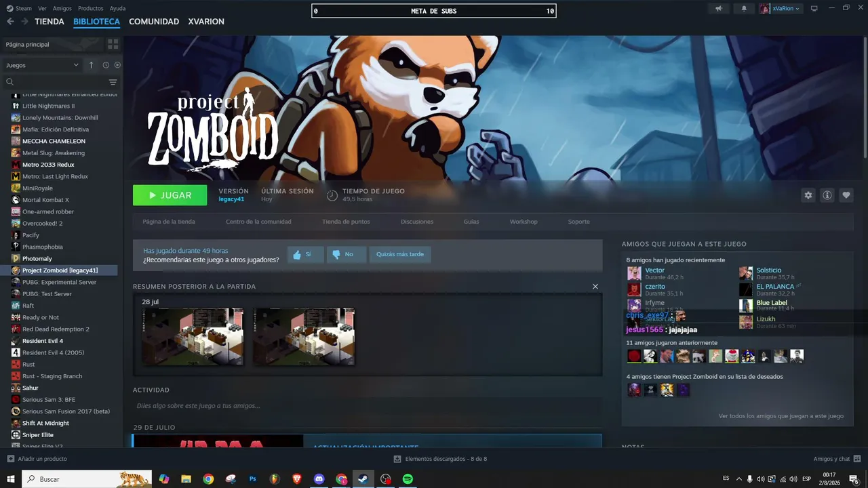Open the advanced filters icon beside search
This screenshot has width=868, height=488.
[113, 82]
